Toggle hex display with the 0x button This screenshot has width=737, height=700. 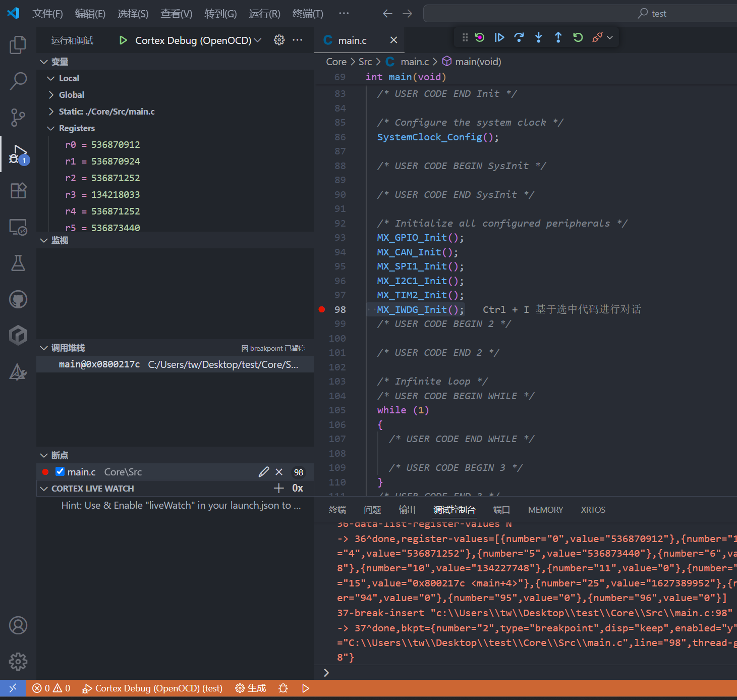tap(298, 488)
